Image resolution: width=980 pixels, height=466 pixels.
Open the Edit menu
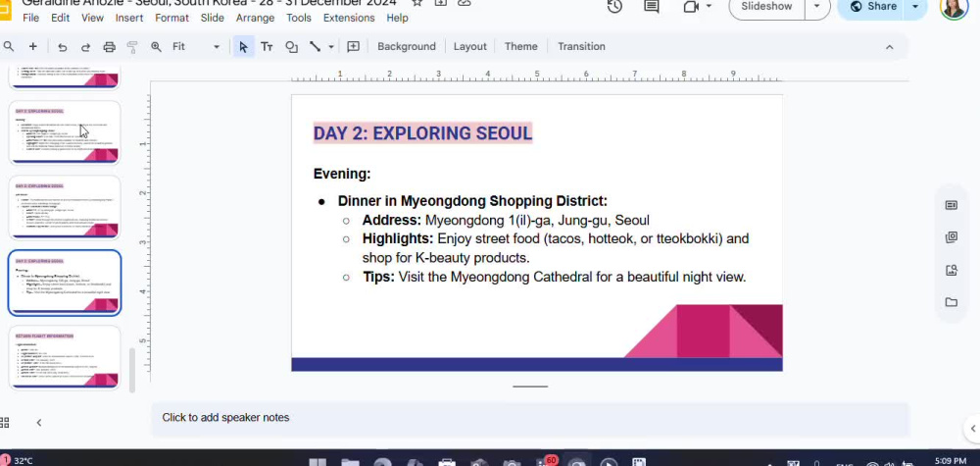(x=60, y=18)
